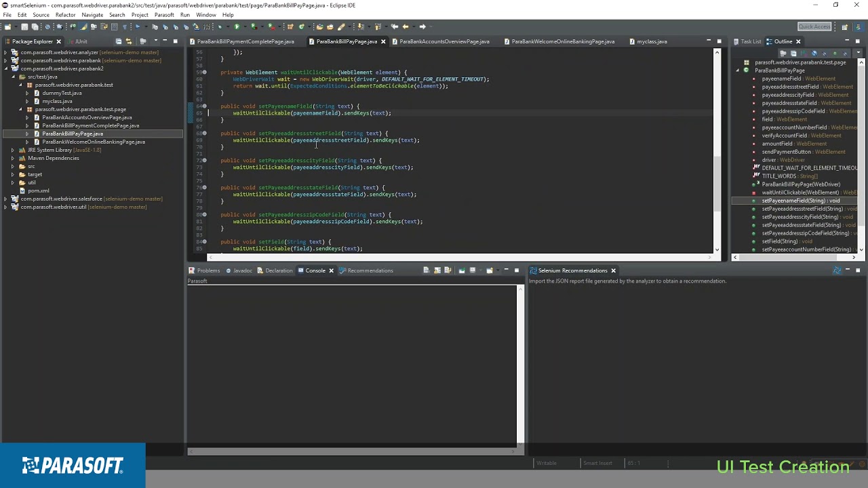Toggle Hide Static Members in Outline toolbar
The image size is (868, 488).
(825, 53)
